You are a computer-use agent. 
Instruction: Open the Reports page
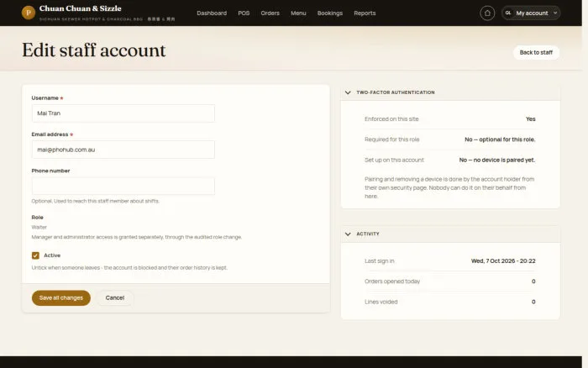click(x=365, y=13)
